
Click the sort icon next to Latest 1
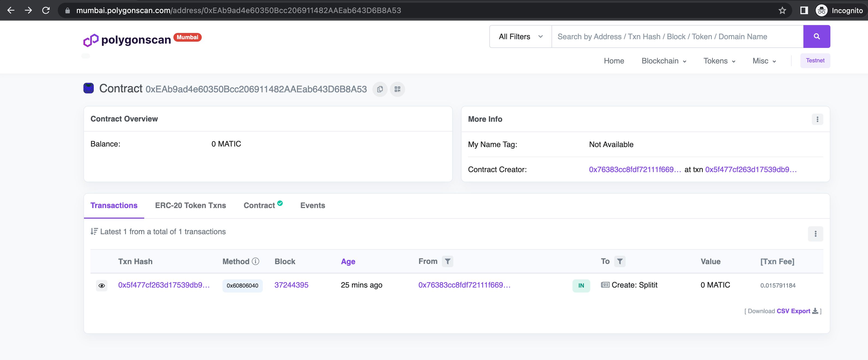[x=94, y=231]
